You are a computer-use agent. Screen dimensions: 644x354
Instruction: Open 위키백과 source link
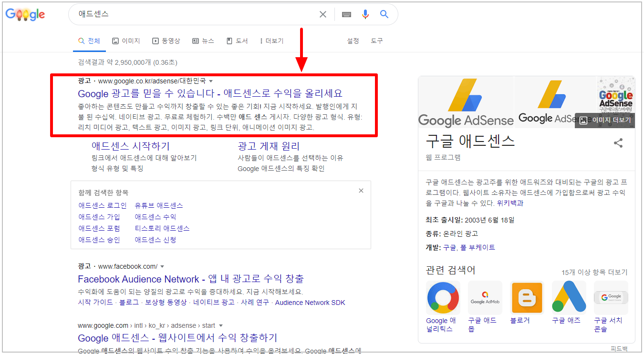[x=510, y=203]
